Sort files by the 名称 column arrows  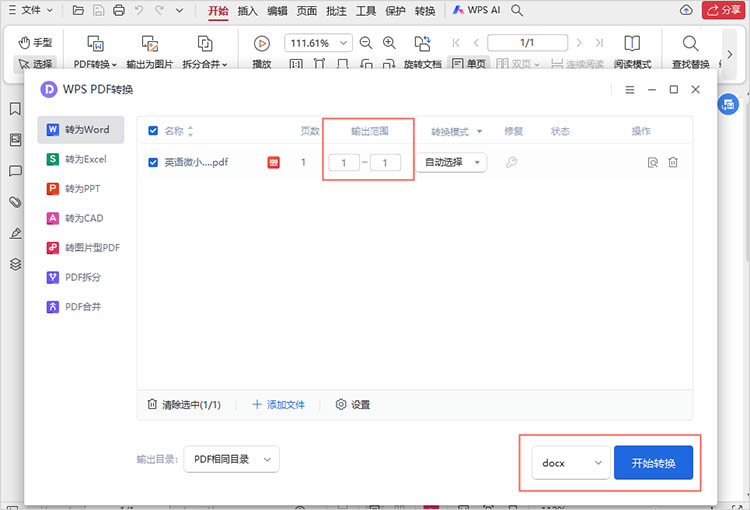190,131
